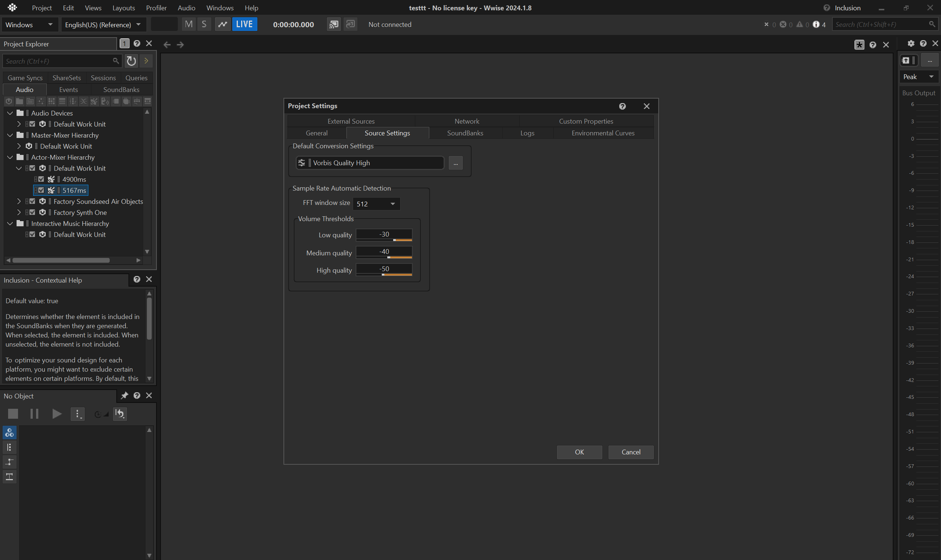This screenshot has width=941, height=560.
Task: Open the Profiler menu
Action: coord(156,8)
